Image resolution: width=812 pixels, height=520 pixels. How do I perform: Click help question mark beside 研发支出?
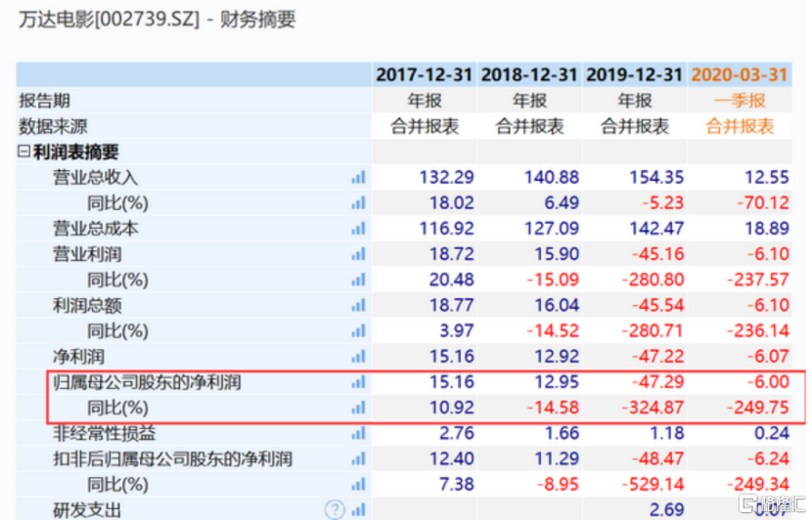point(335,509)
